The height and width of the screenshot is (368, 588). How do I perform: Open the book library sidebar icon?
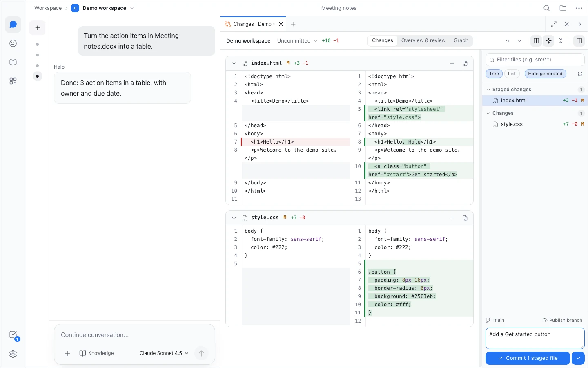coord(13,62)
